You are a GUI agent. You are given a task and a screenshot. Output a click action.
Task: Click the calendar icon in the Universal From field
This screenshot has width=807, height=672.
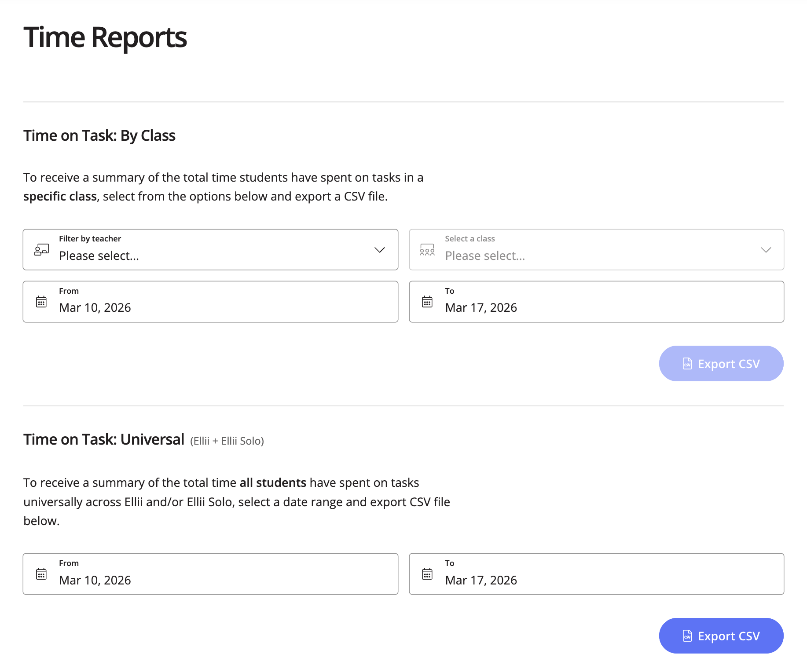pyautogui.click(x=41, y=573)
